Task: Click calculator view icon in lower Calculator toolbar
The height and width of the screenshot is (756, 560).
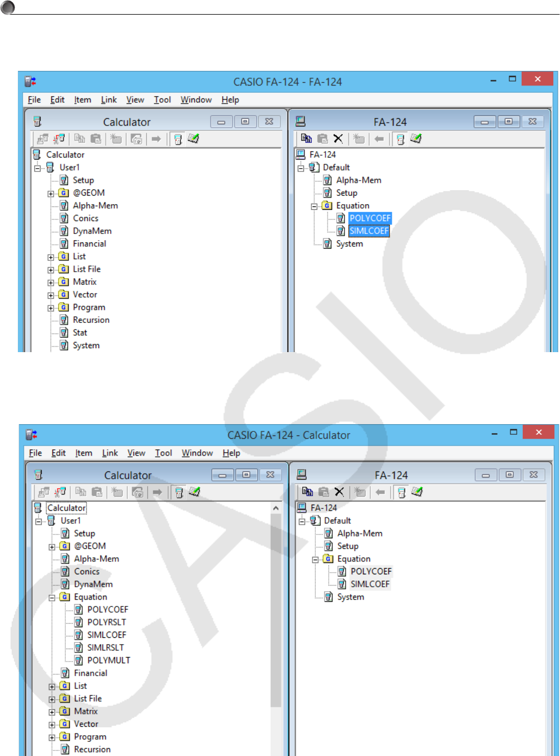Action: 179,492
